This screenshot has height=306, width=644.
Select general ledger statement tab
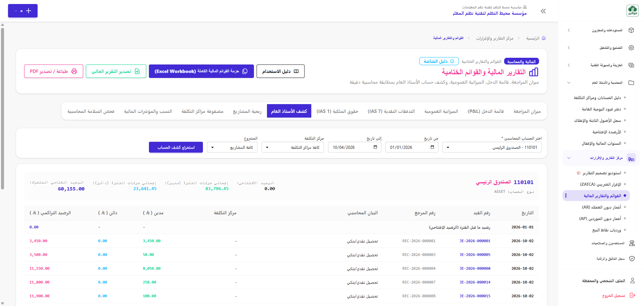pos(289,111)
